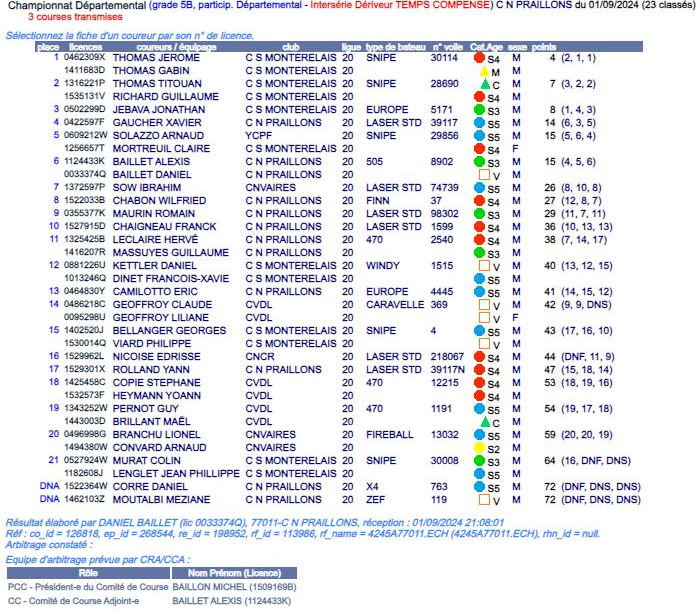Click the green S3 icon for JEBAVA JONATHAN
700x610 pixels.
point(479,109)
